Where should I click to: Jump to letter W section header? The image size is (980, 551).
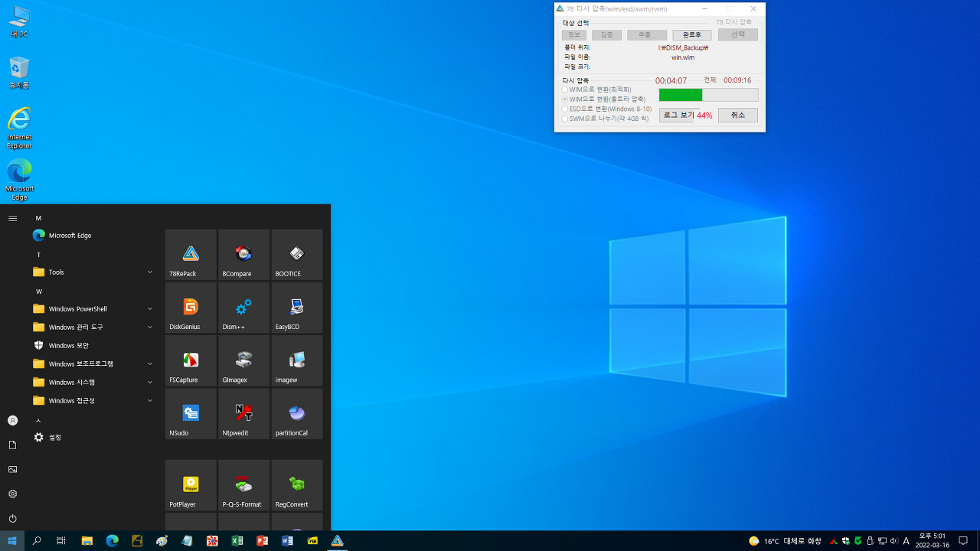pos(39,291)
